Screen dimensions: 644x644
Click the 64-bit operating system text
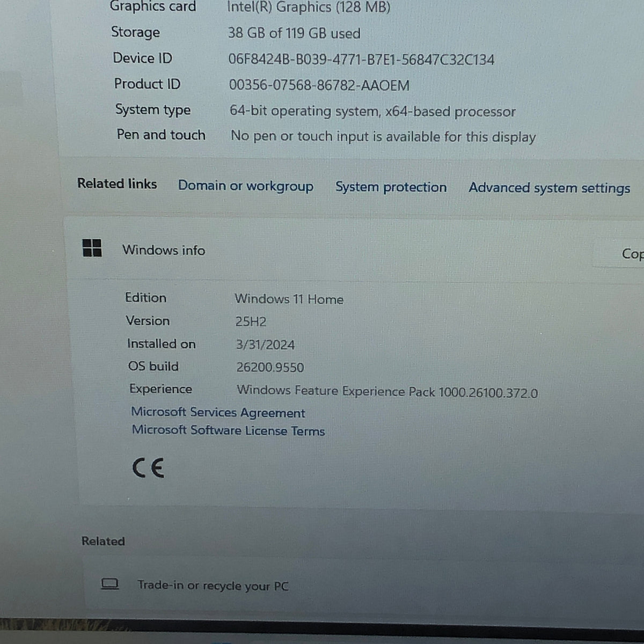pos(372,111)
